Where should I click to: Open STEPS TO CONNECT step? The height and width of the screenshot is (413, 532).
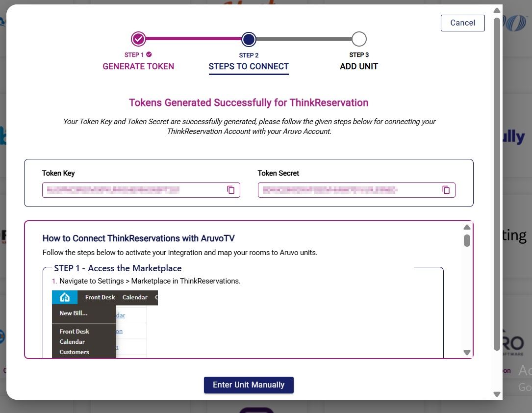click(x=249, y=67)
